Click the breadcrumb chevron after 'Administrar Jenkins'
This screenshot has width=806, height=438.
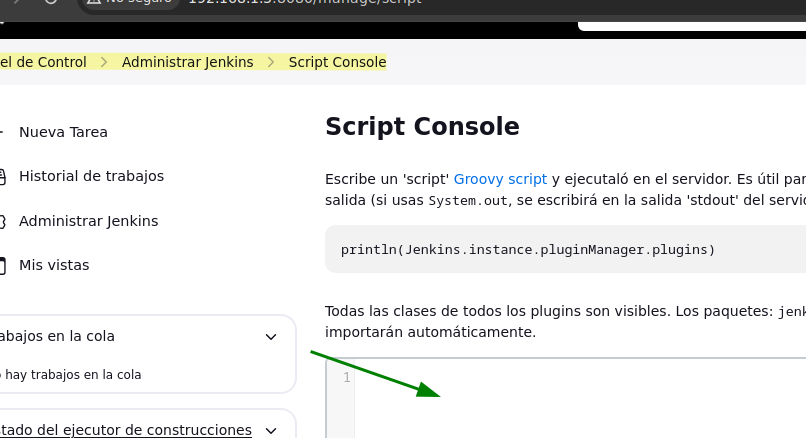coord(271,62)
